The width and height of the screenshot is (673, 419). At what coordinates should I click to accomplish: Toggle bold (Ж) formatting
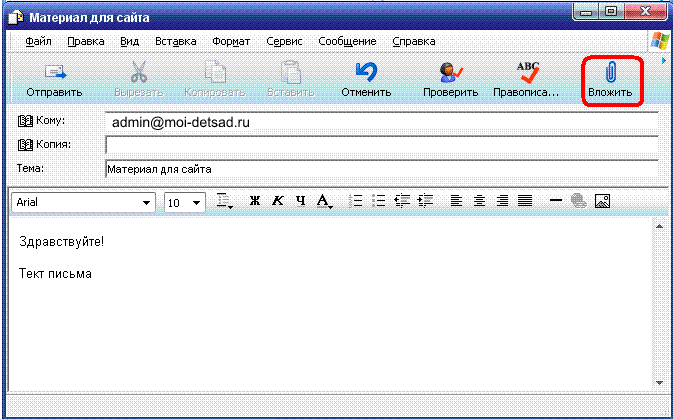[254, 201]
